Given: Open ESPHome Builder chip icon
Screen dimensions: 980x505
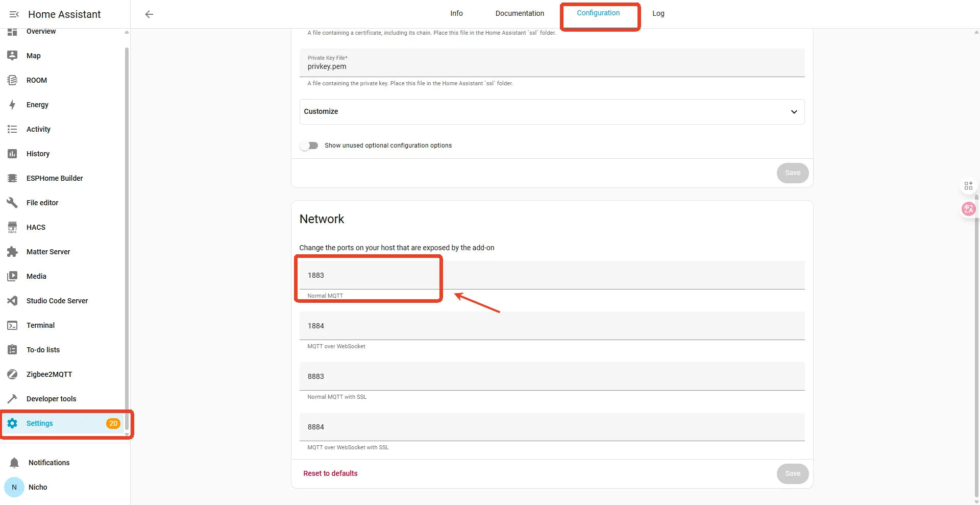Looking at the screenshot, I should pyautogui.click(x=12, y=178).
